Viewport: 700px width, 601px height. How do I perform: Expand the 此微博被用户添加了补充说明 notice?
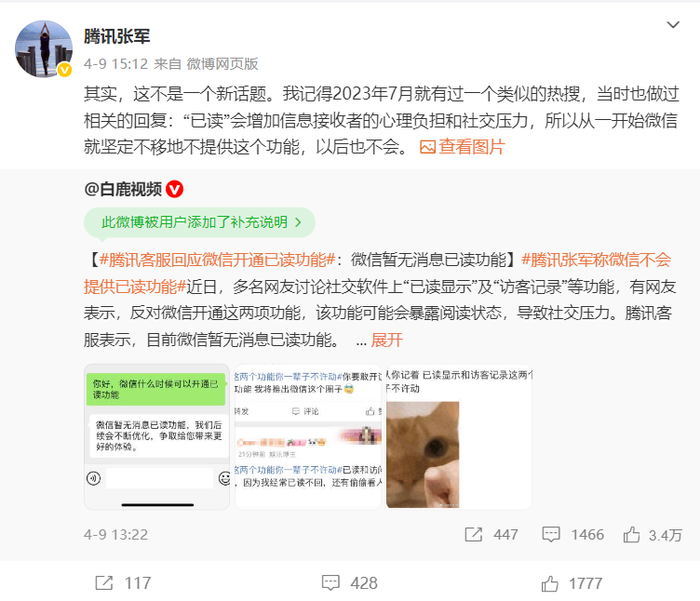[199, 222]
